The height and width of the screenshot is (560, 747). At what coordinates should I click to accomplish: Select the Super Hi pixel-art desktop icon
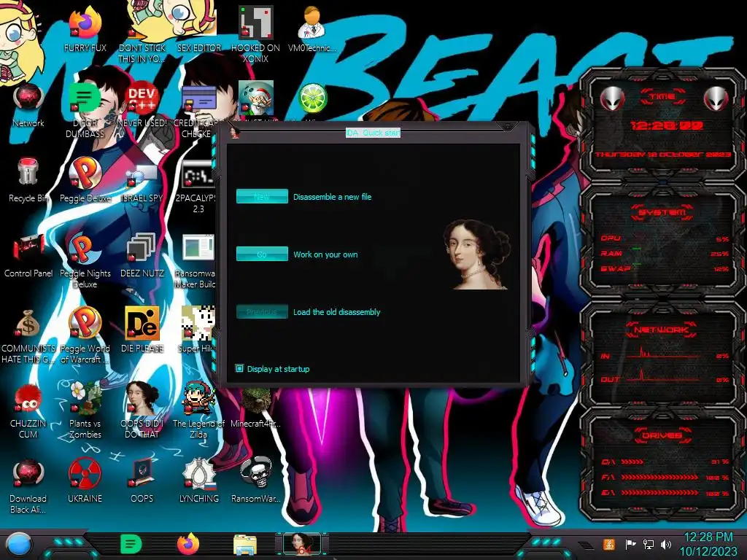click(198, 330)
